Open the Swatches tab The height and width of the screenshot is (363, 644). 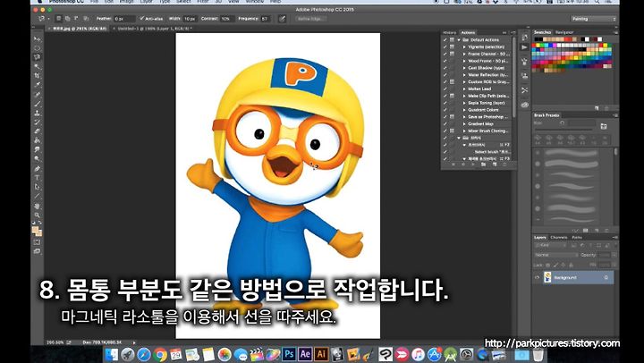[543, 32]
